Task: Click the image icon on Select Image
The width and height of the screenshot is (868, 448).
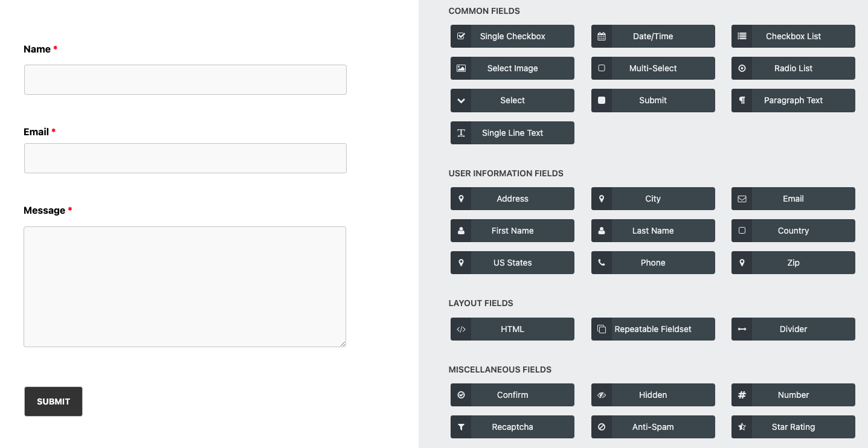Action: [x=461, y=68]
